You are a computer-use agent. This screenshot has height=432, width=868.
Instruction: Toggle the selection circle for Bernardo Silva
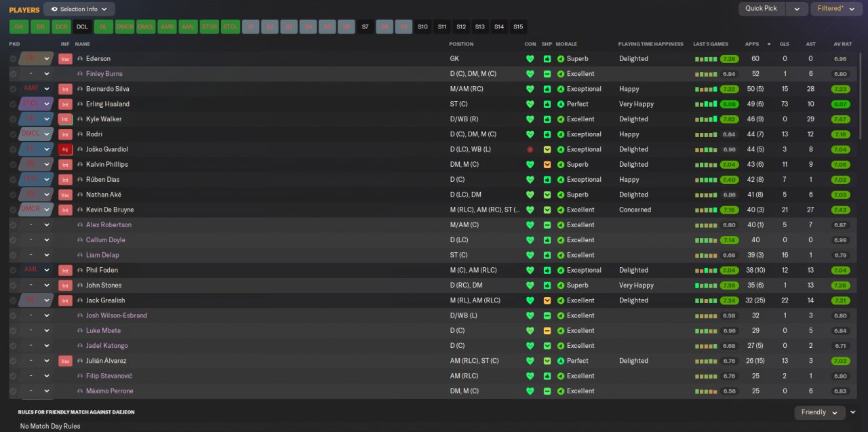point(13,89)
